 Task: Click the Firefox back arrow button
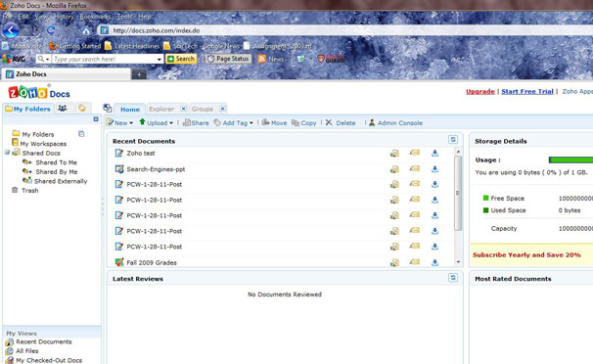[x=11, y=30]
